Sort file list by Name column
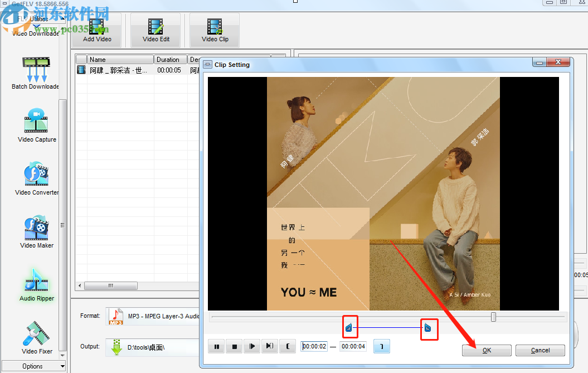This screenshot has width=588, height=373. click(x=120, y=60)
